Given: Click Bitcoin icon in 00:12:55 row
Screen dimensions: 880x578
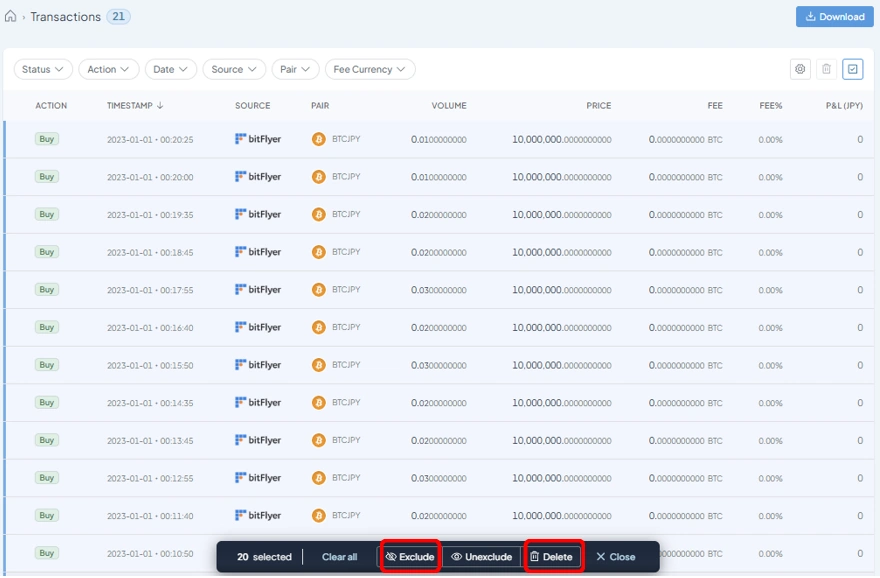Looking at the screenshot, I should pyautogui.click(x=319, y=478).
